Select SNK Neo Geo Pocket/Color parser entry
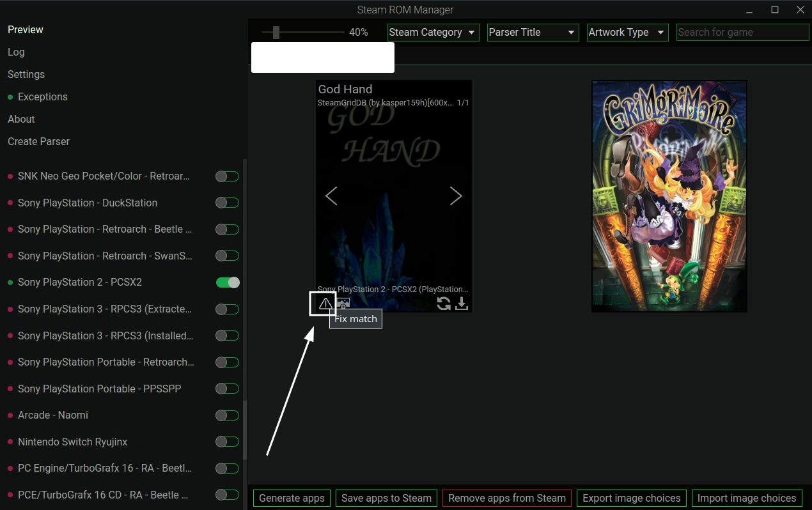Viewport: 812px width, 510px height. [104, 176]
